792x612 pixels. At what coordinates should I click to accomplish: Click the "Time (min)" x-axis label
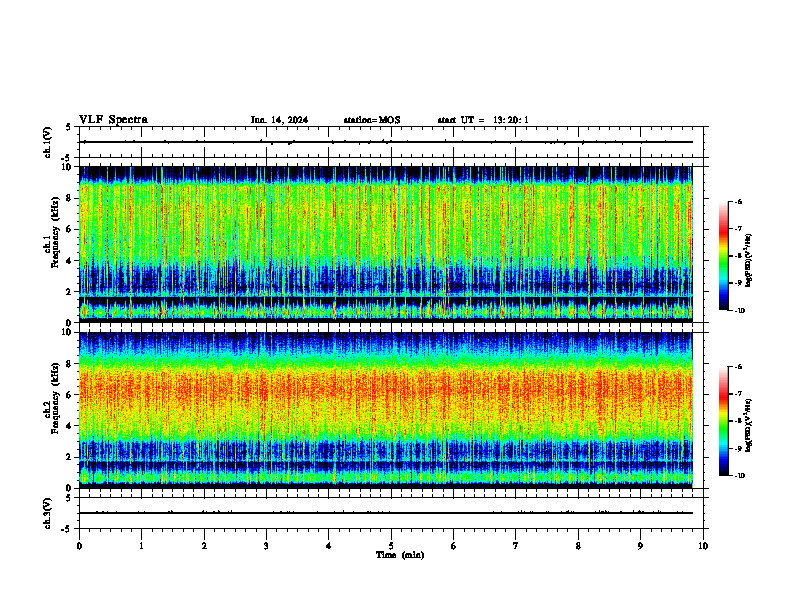point(400,555)
